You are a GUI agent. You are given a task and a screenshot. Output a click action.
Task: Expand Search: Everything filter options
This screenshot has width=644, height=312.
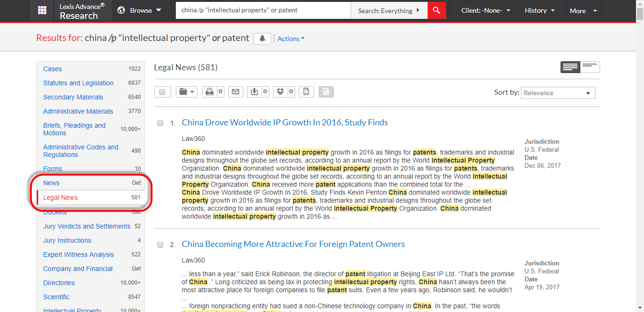[389, 10]
